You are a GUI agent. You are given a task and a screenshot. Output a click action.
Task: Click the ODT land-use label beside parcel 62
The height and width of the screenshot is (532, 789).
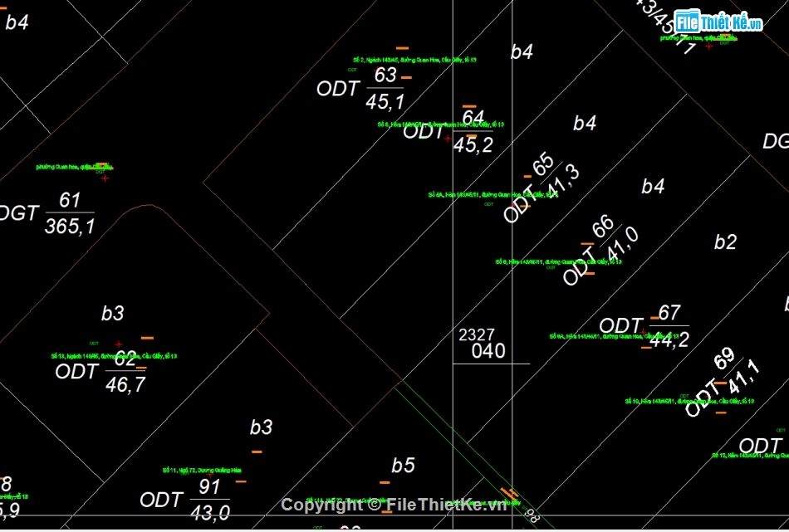pyautogui.click(x=76, y=372)
